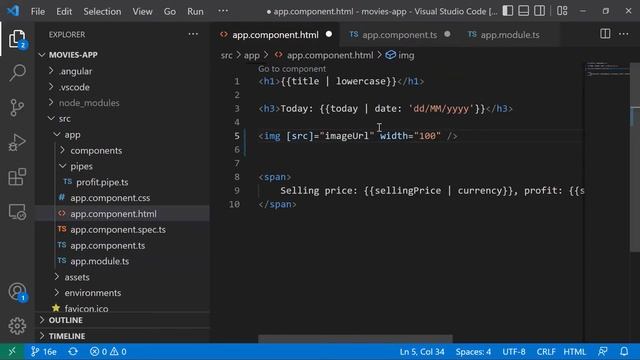Close unsaved app.component.ts tab dot
Viewport: 640px width, 360px height.
coord(447,34)
